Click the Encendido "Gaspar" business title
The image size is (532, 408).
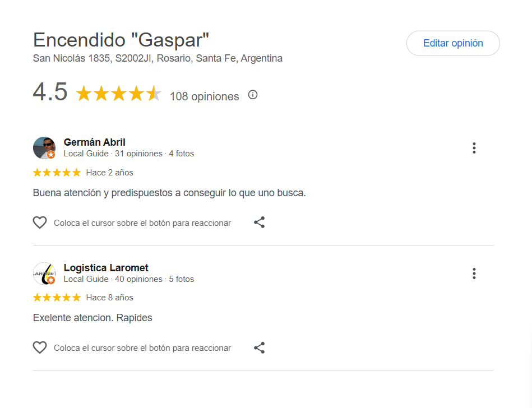point(121,40)
